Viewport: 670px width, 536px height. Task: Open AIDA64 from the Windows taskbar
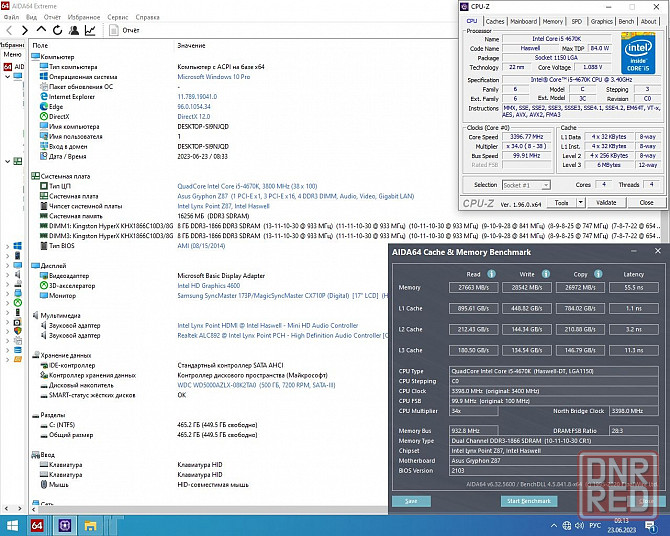click(37, 525)
